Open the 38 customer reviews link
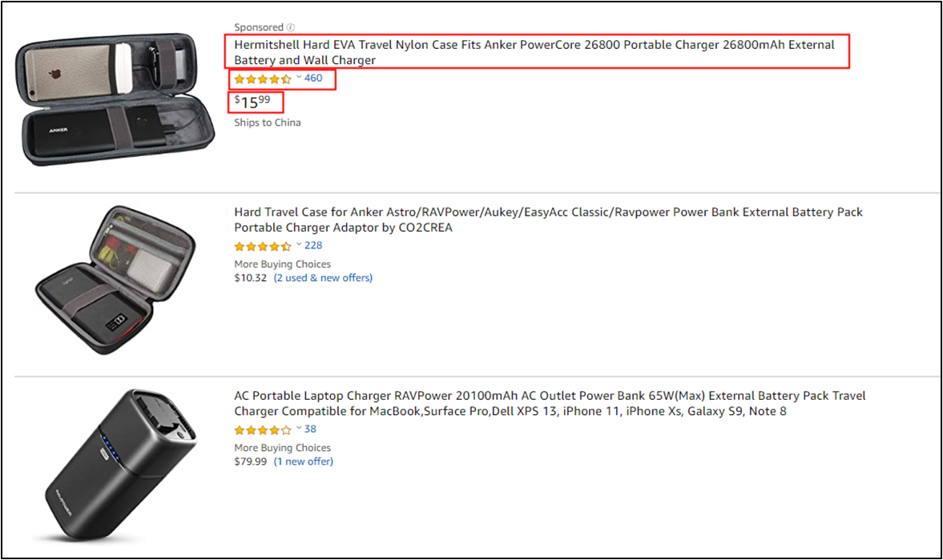The width and height of the screenshot is (943, 560). [310, 429]
